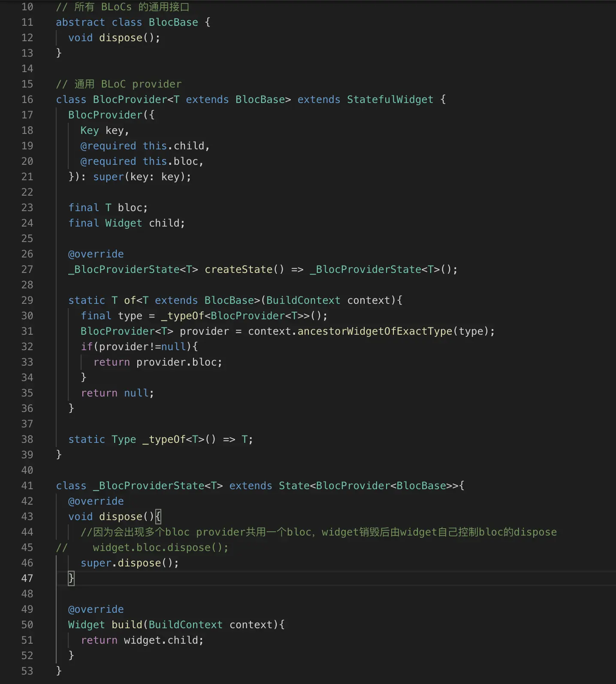
Task: Click 'BuildContext context' on line 29
Action: [328, 300]
